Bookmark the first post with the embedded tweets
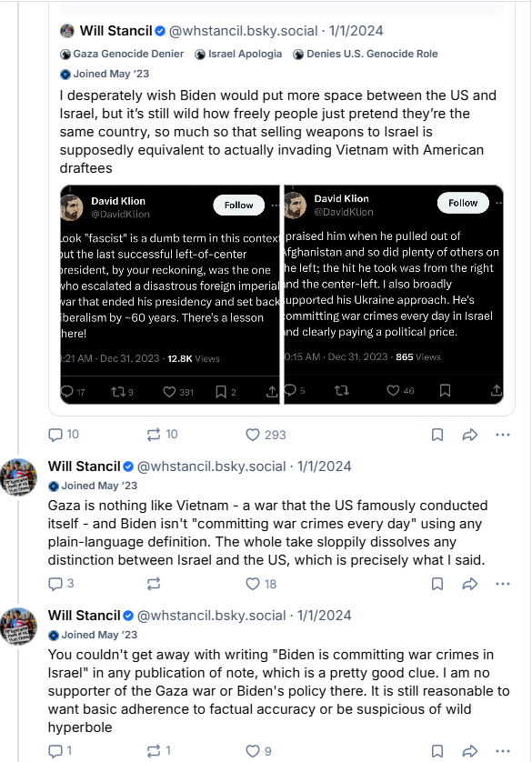The image size is (532, 762). [x=437, y=435]
